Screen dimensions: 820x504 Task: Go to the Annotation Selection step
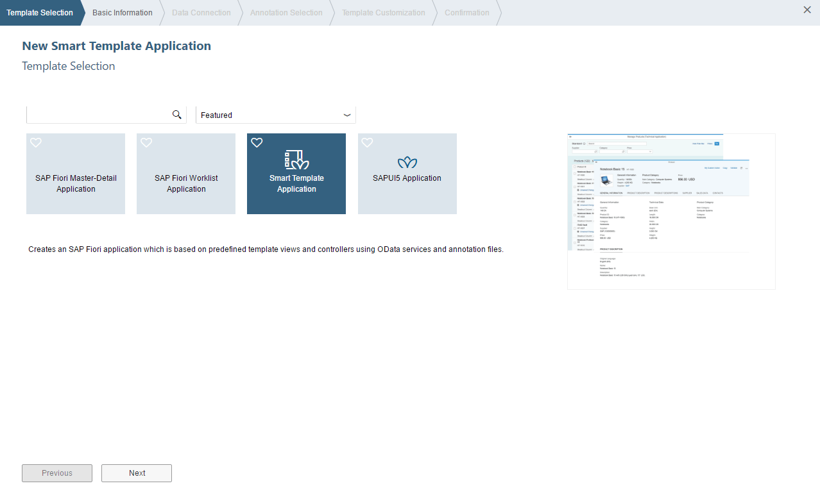click(286, 13)
